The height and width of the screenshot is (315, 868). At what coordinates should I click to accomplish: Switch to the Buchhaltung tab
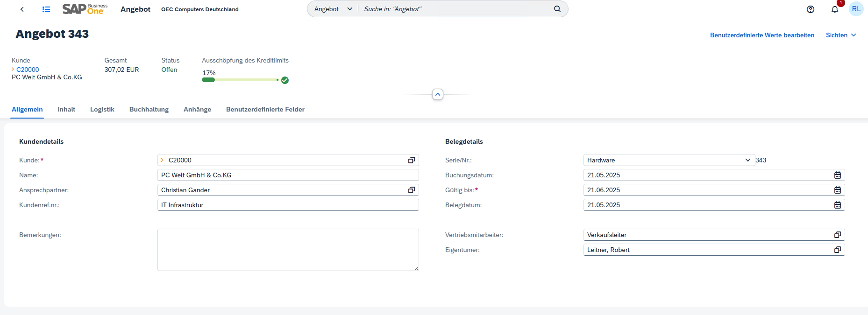(149, 109)
